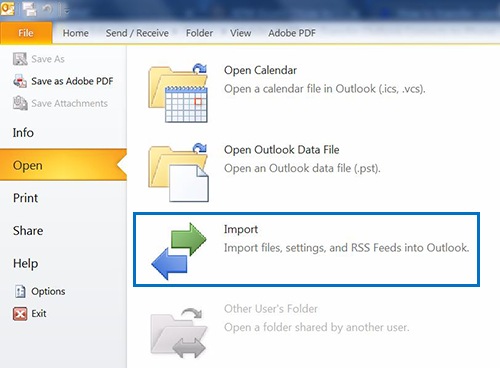Click the disabled Other User's Folder icon

pos(179,332)
